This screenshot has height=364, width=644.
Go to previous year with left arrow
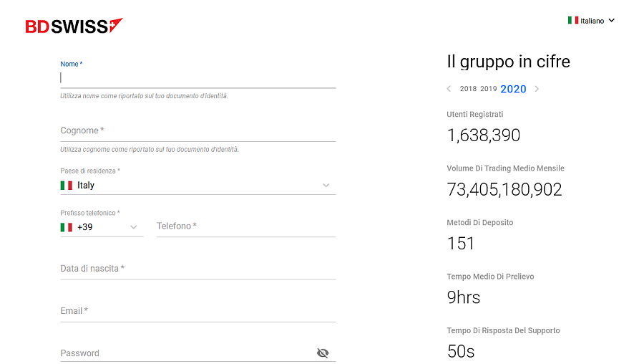click(x=449, y=89)
